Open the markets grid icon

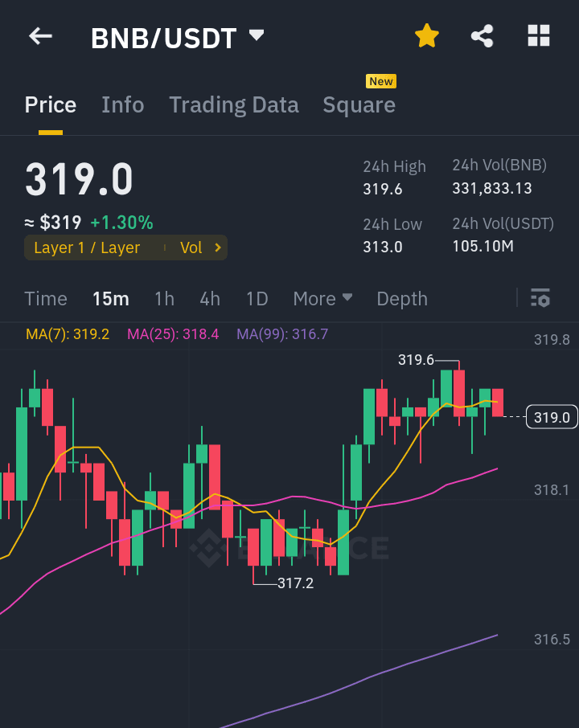[x=537, y=35]
